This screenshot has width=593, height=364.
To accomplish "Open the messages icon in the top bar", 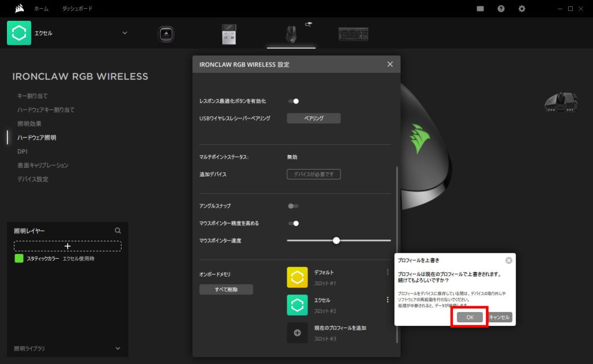I will click(480, 9).
